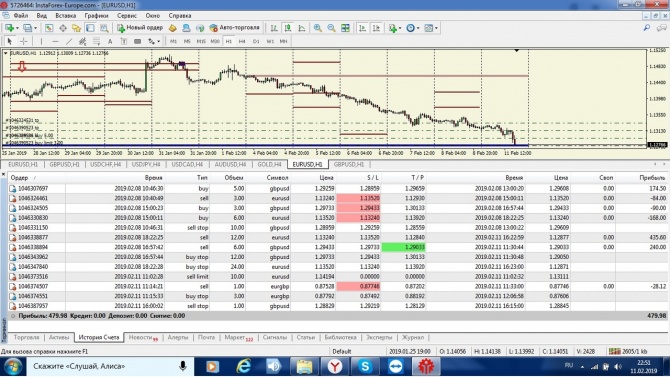Click the red arrow on the chart

tap(22, 66)
